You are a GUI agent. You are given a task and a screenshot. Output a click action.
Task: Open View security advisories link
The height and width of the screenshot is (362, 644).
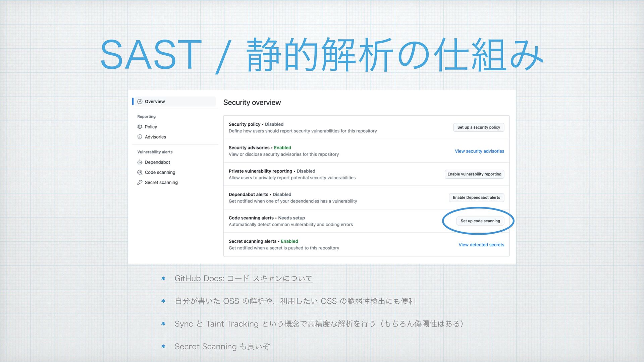479,151
